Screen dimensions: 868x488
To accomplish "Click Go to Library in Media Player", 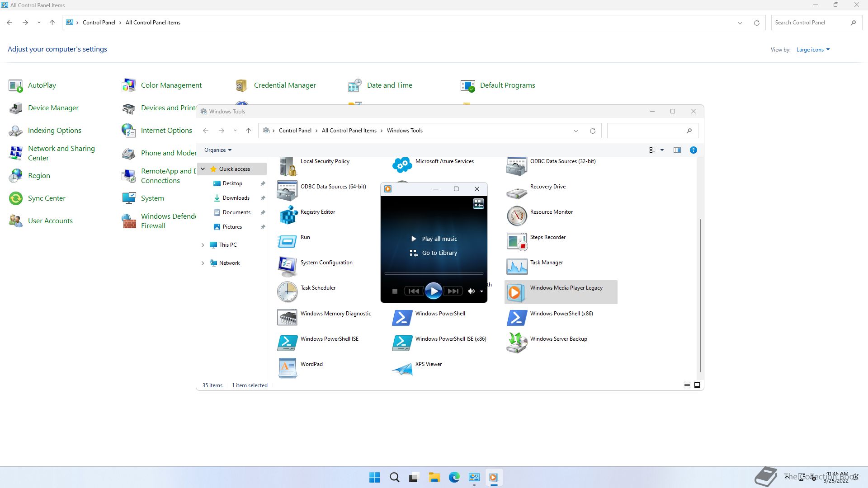I will pyautogui.click(x=439, y=253).
